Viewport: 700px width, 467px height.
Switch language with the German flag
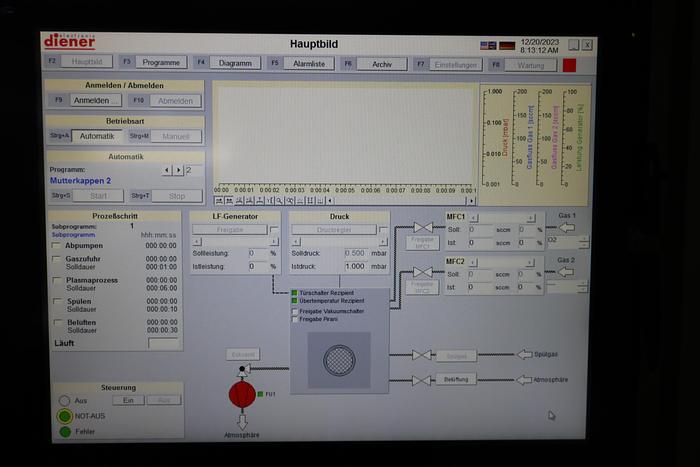(507, 45)
